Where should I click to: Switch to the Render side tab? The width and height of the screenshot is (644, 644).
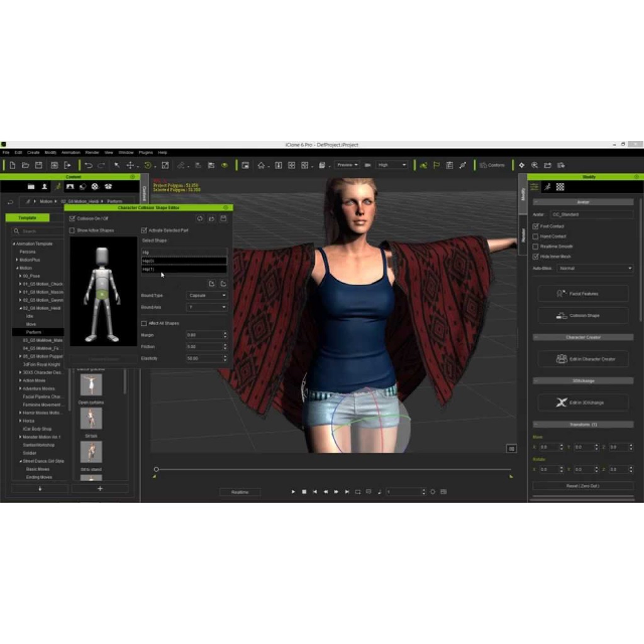coord(523,234)
